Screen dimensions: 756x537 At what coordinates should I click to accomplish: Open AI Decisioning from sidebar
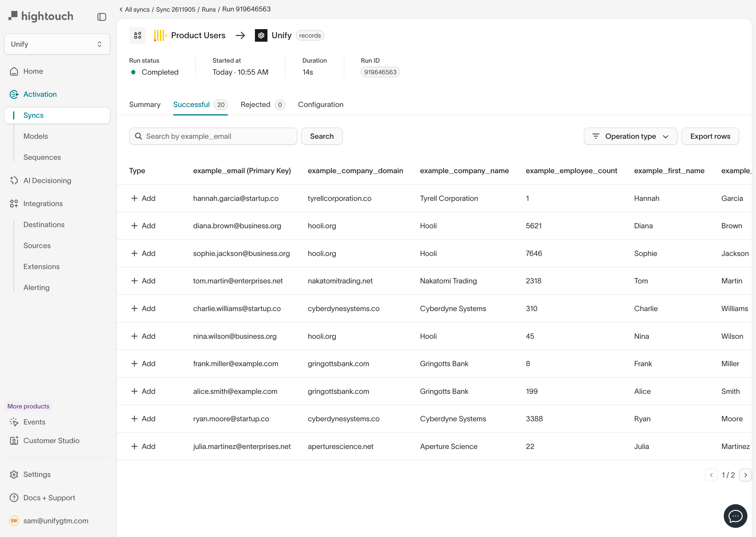pyautogui.click(x=47, y=180)
